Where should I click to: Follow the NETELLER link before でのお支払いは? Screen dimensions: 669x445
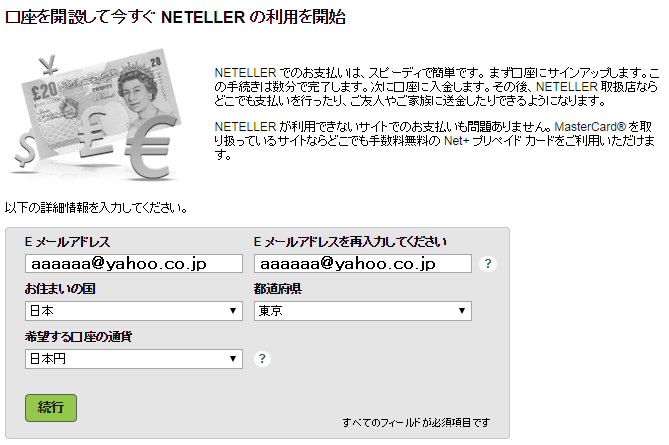[x=245, y=73]
